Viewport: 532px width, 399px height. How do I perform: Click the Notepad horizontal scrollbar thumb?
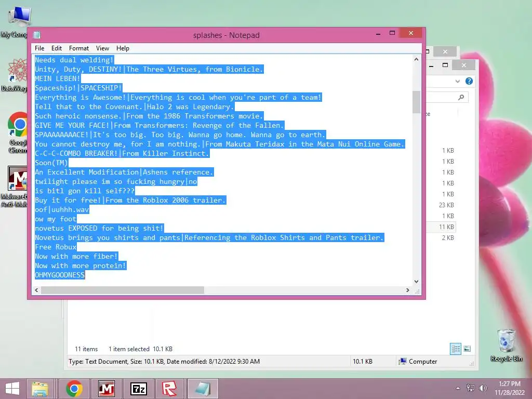[123, 290]
